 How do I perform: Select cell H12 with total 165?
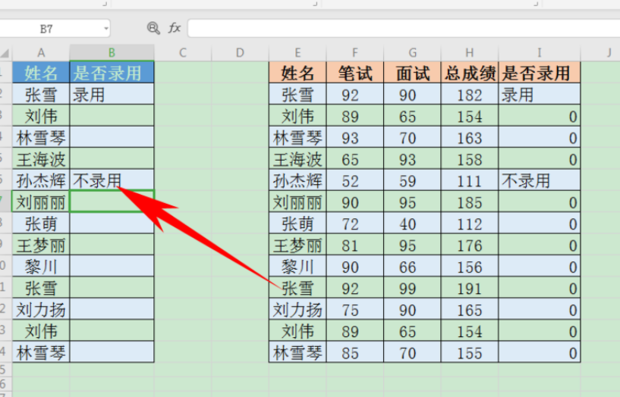[x=469, y=309]
